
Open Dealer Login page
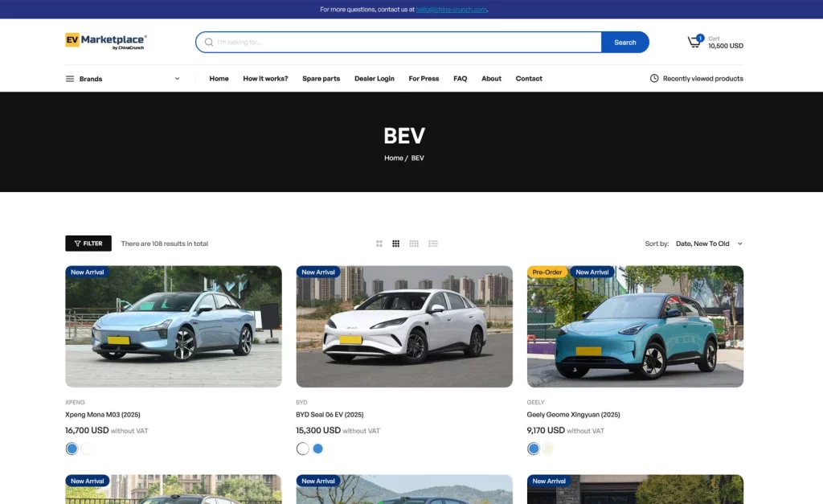click(375, 78)
